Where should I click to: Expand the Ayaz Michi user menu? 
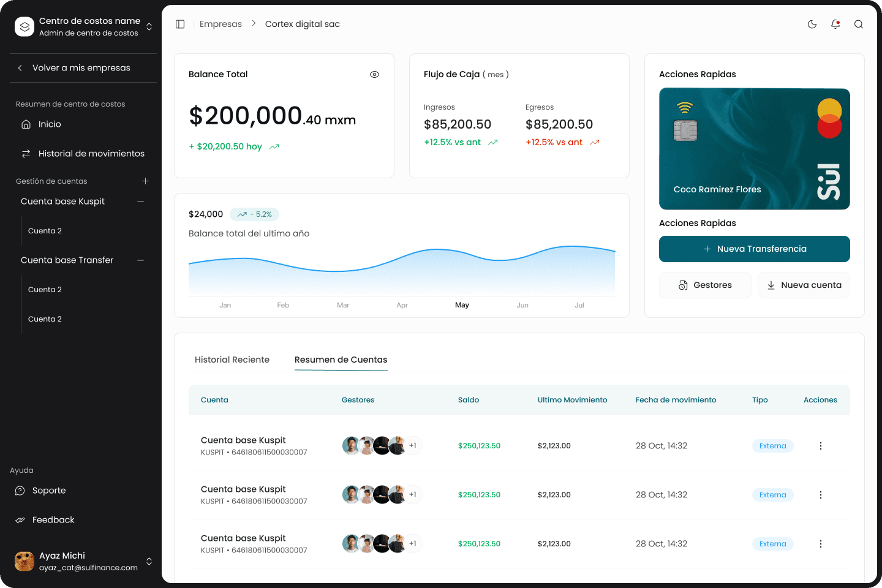pyautogui.click(x=149, y=561)
